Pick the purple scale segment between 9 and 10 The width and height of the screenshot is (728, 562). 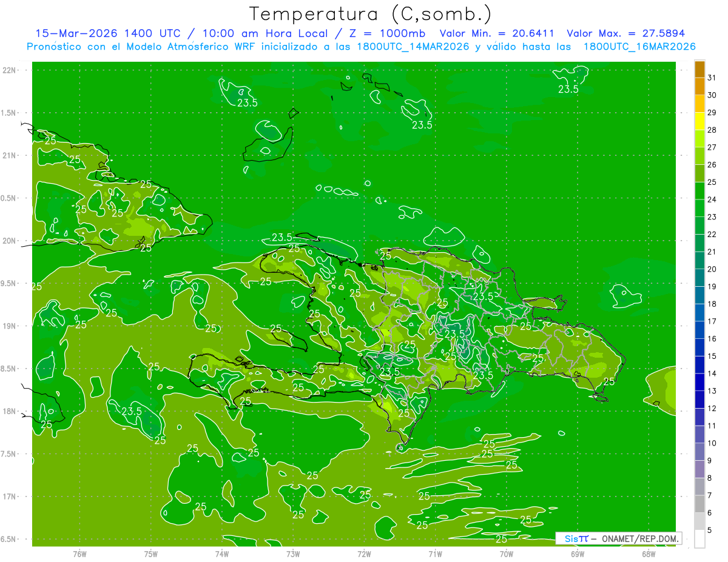[x=699, y=452]
